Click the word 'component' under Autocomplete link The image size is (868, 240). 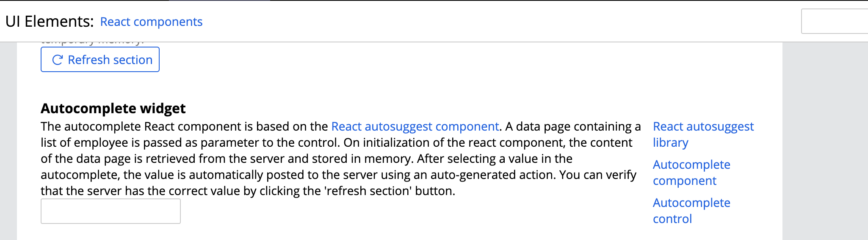tap(685, 181)
